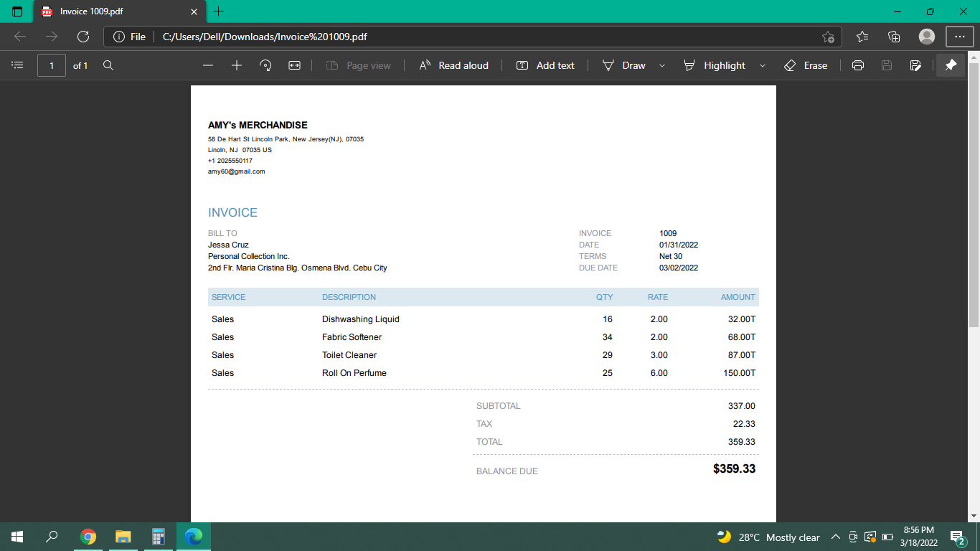Unpin the PDF toolbar

pyautogui.click(x=951, y=65)
